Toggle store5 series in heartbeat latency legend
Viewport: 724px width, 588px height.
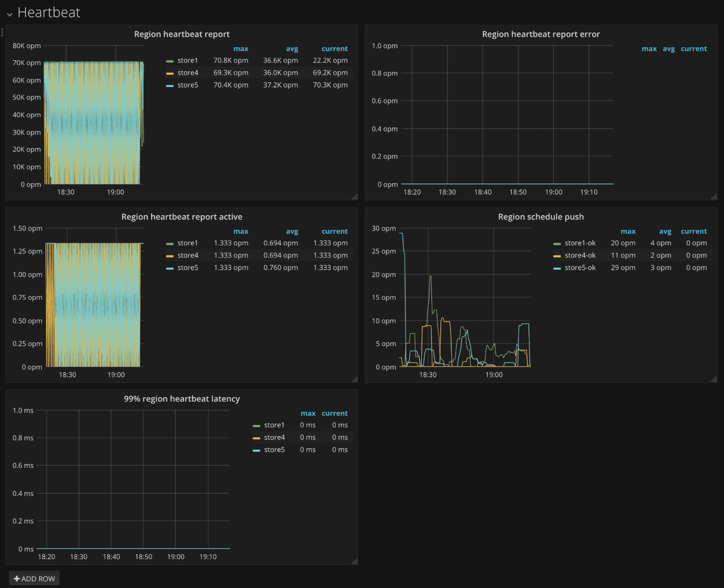pyautogui.click(x=274, y=450)
